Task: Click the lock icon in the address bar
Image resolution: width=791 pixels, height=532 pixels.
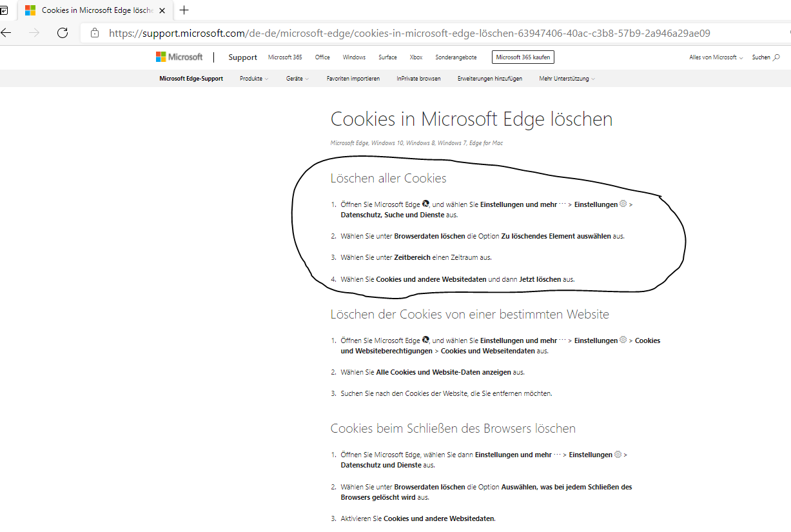Action: pos(95,33)
